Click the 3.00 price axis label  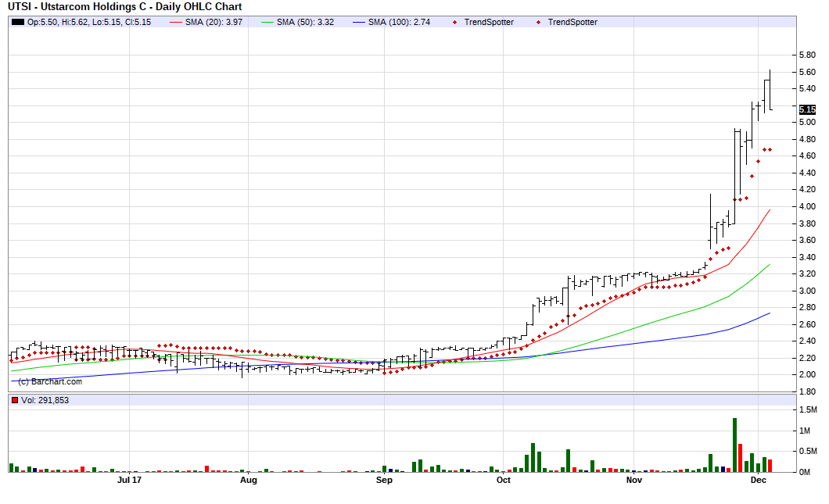pos(807,291)
